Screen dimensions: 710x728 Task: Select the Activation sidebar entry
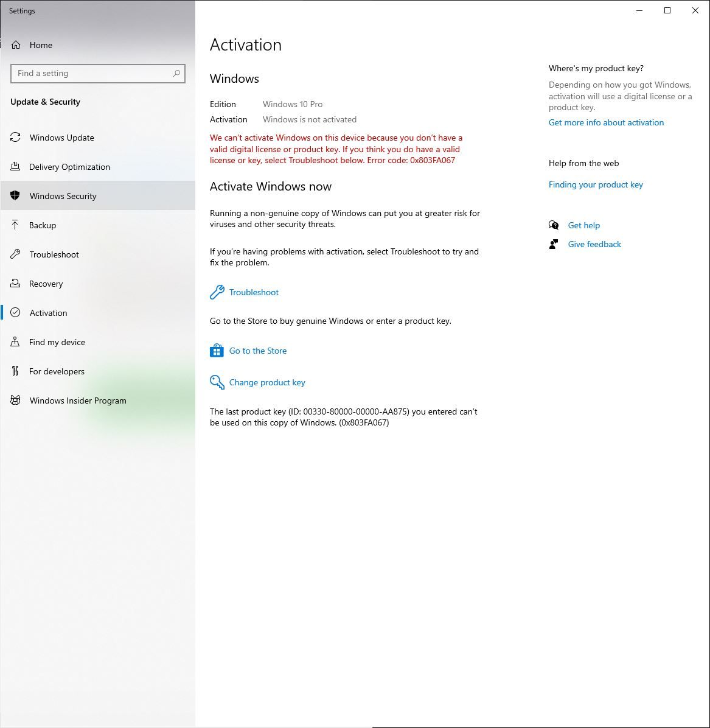coord(97,313)
